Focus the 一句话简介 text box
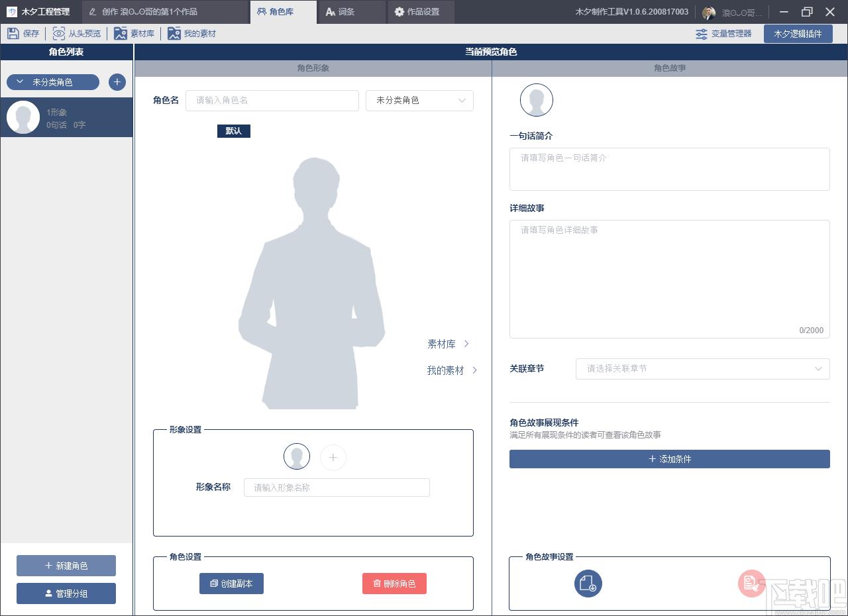The image size is (848, 616). (669, 169)
